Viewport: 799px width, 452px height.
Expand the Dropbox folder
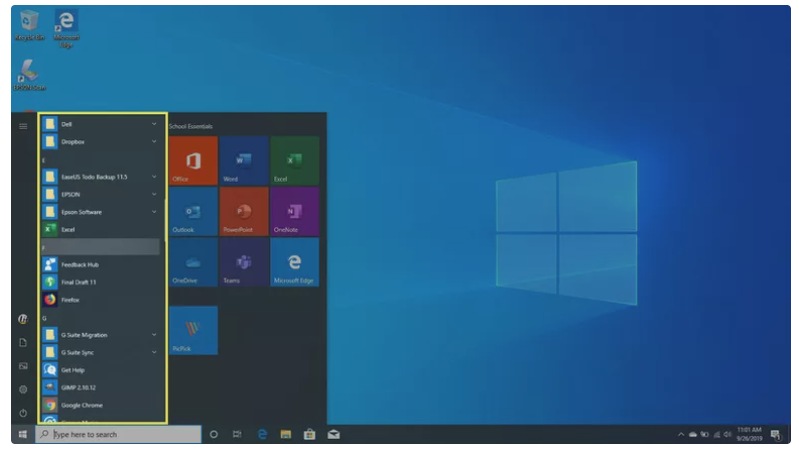[100, 142]
